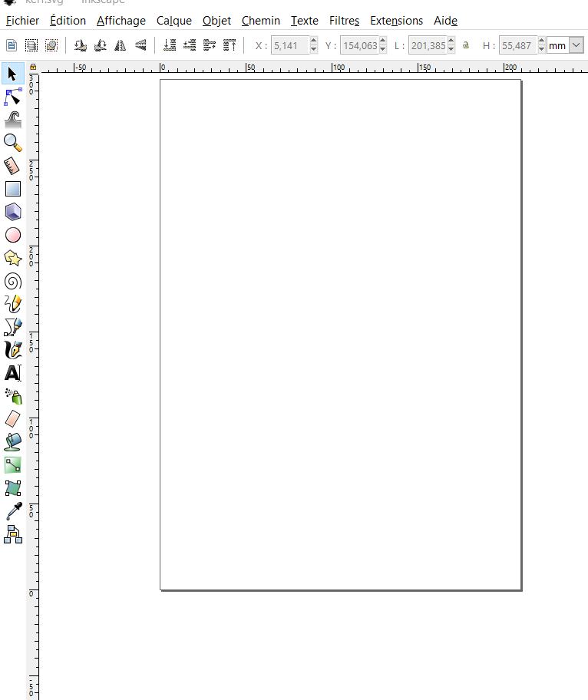Decrease Y value with down arrow
This screenshot has height=700, width=588.
[382, 49]
